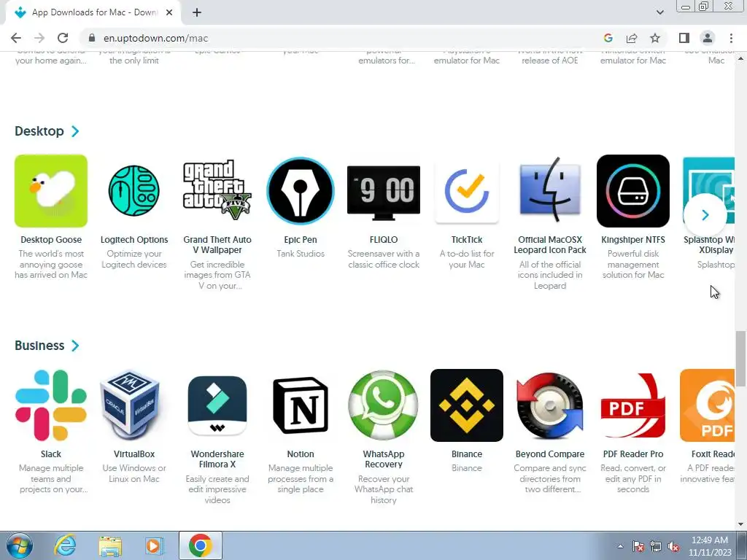This screenshot has height=560, width=747.
Task: Click the WhatsApp Recovery icon
Action: [x=384, y=405]
